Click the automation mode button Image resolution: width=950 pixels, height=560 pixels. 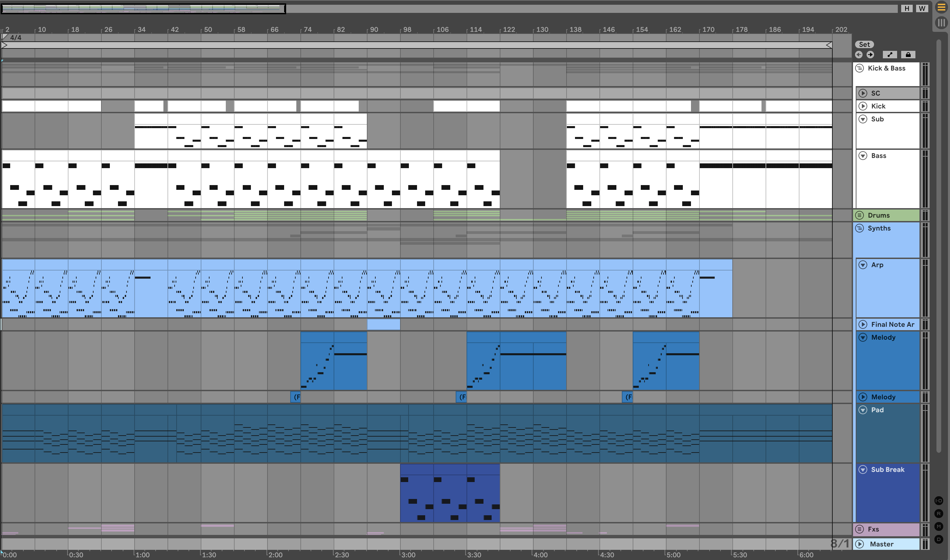[890, 55]
